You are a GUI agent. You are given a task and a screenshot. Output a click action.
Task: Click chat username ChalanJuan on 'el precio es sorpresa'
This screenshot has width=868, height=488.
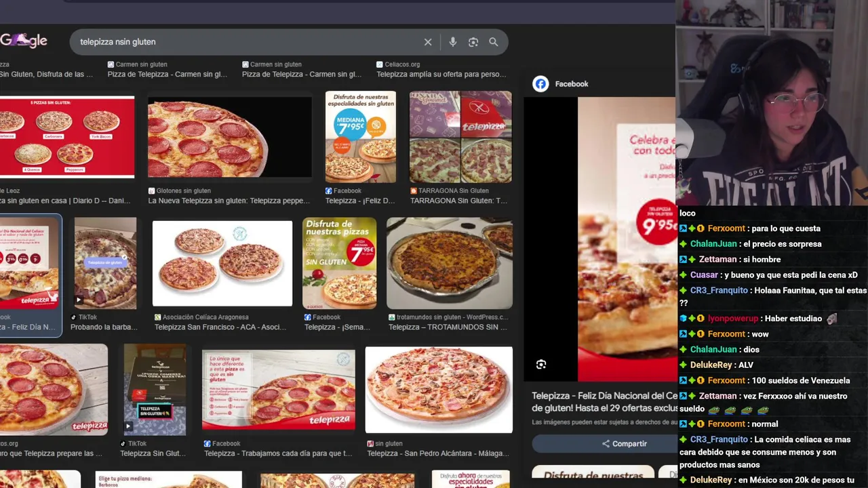713,245
